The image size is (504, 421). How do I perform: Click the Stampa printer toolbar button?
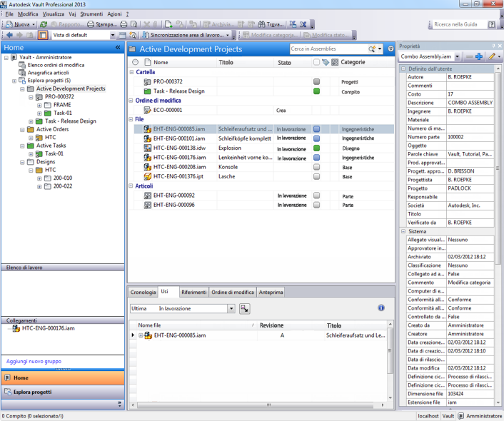102,24
